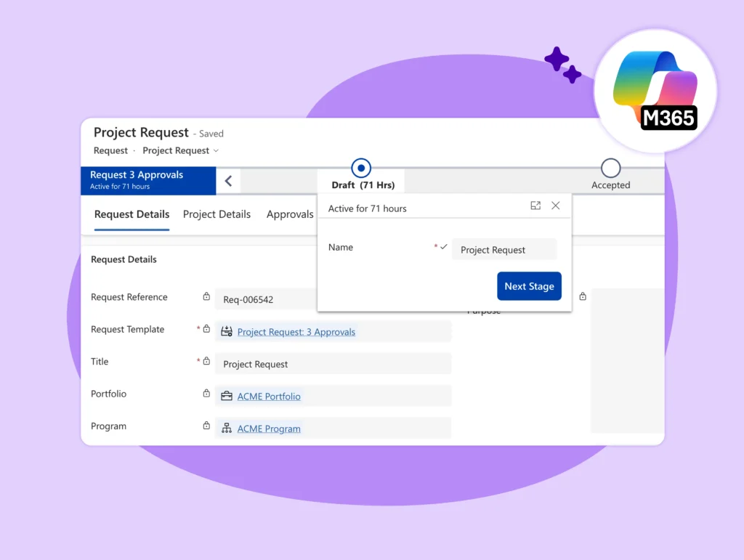Image resolution: width=744 pixels, height=560 pixels.
Task: Click the Request entity label under the title
Action: [110, 150]
